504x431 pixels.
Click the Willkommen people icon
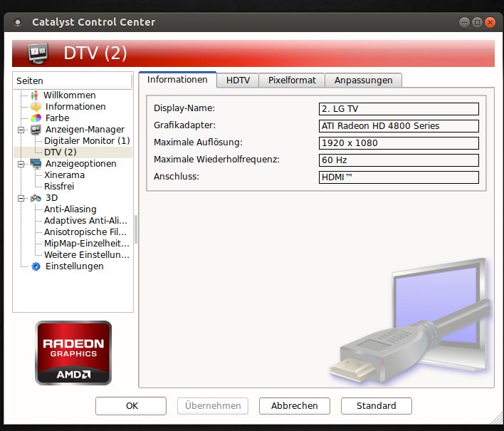point(34,95)
